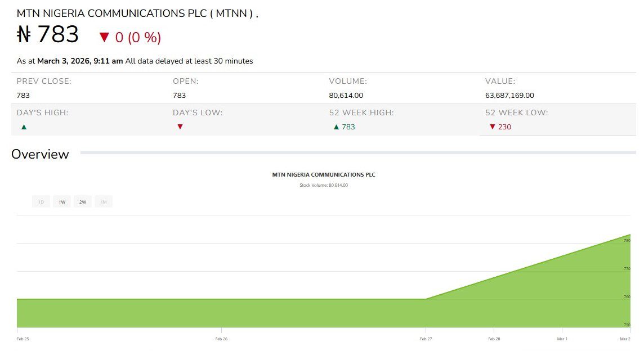
Task: Click the Feb 26 axis label
Action: [221, 339]
